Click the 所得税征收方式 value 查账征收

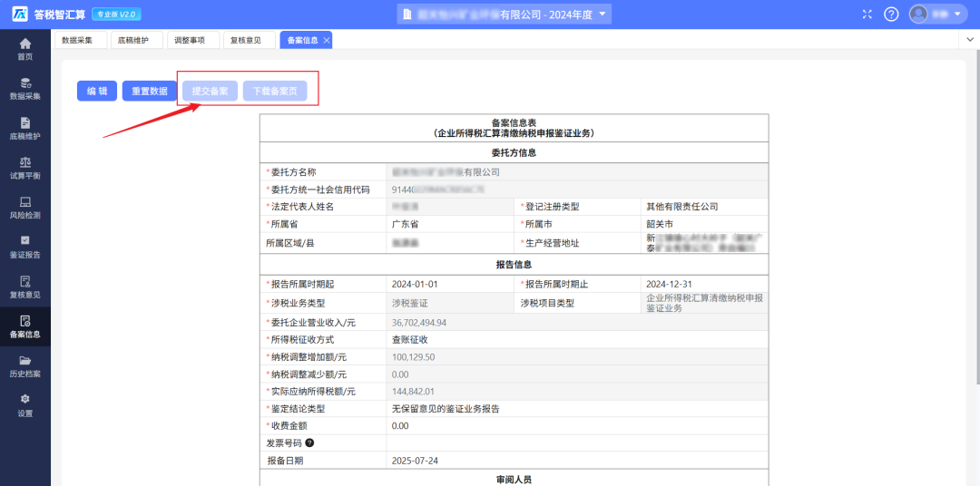coord(577,339)
